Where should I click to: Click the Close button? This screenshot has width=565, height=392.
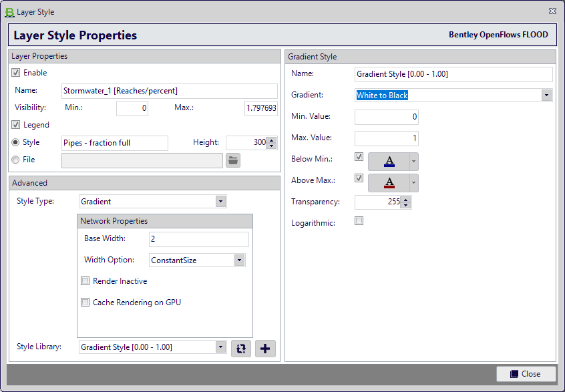click(x=526, y=374)
